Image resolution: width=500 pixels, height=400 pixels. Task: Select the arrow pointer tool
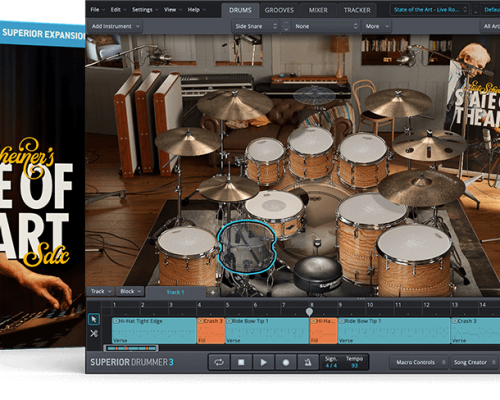[x=94, y=319]
